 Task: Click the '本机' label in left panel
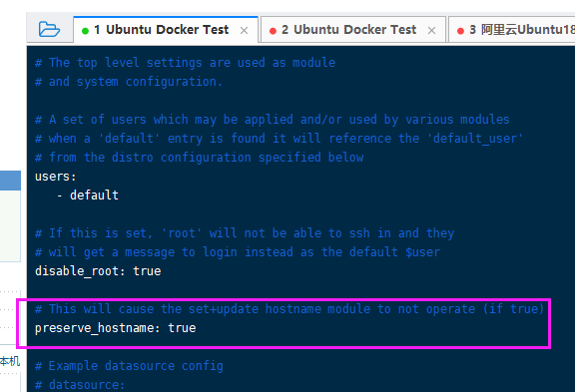coord(10,361)
